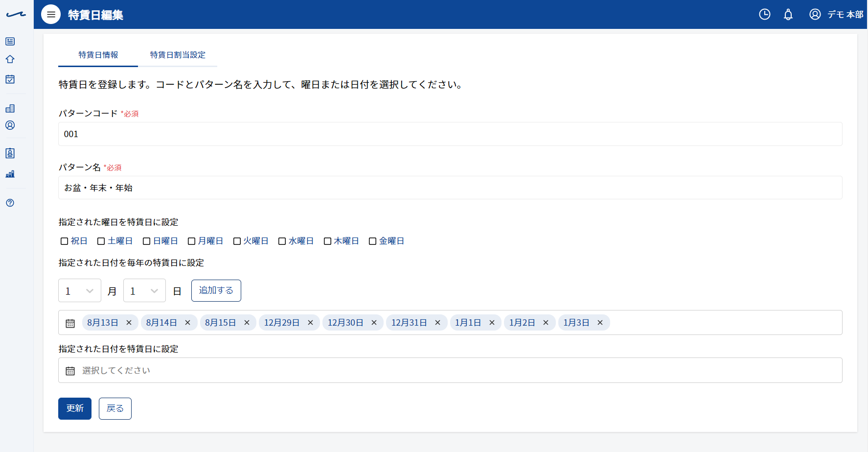Click calendar icon in 選択してください field
The width and height of the screenshot is (868, 452).
(70, 371)
